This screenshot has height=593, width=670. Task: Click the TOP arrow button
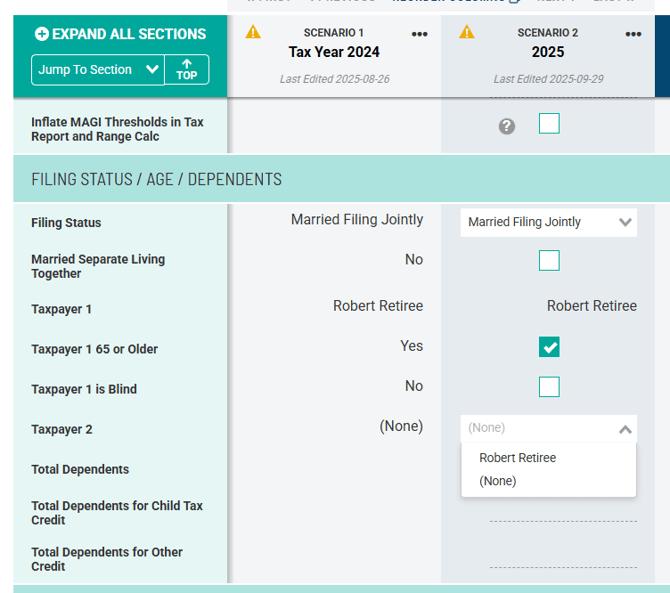[186, 69]
